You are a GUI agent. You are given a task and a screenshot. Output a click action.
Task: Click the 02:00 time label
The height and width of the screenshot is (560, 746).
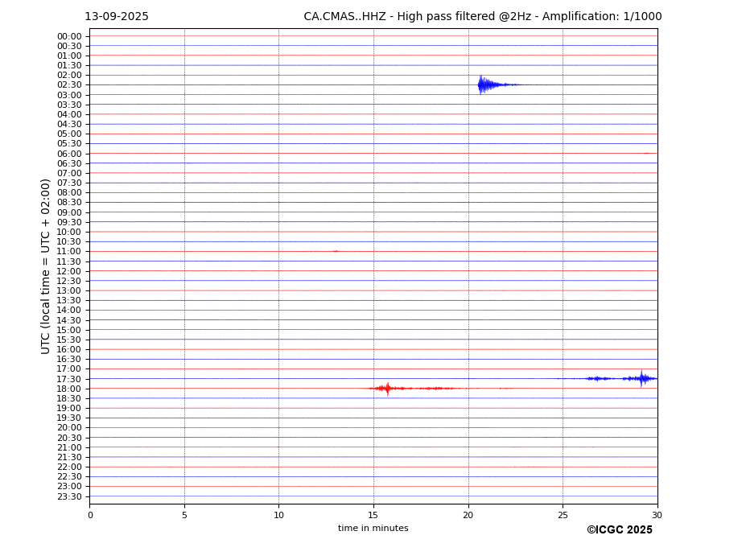click(x=69, y=75)
